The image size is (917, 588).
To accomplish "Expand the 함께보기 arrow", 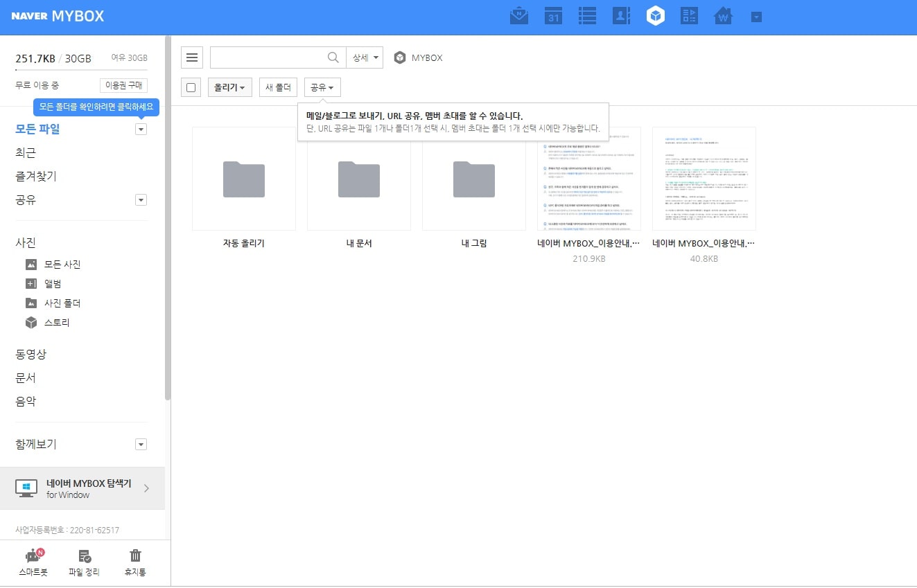I will (141, 444).
